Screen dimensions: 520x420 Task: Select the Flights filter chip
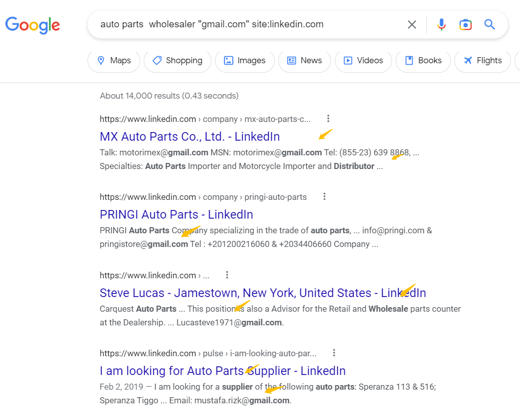tap(482, 60)
